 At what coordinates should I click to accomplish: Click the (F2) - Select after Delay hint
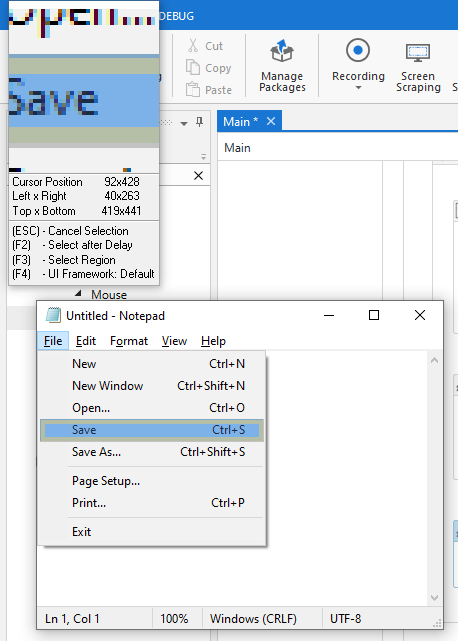(72, 245)
